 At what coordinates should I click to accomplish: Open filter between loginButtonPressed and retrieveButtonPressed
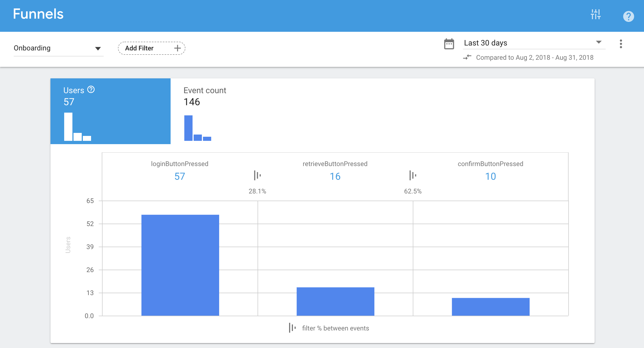point(257,175)
